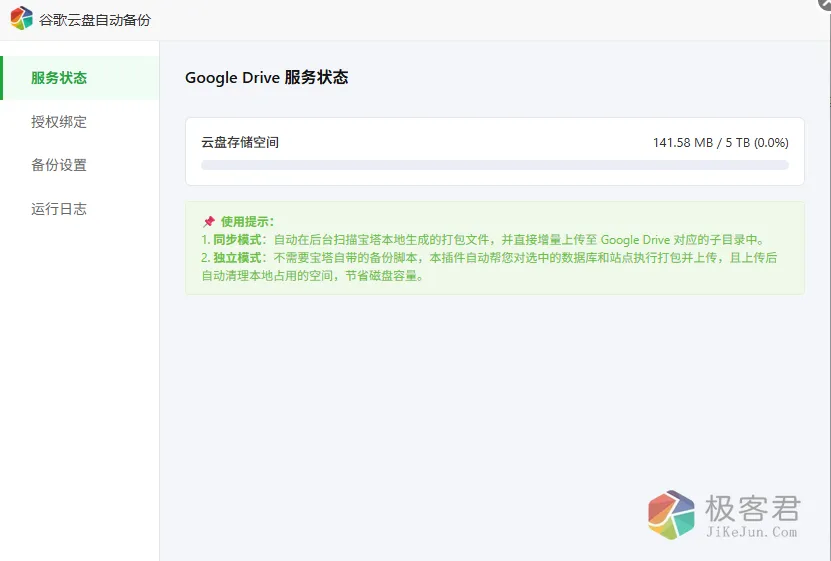Click the Google Drive 服务状态 heading
831x561 pixels.
[267, 77]
